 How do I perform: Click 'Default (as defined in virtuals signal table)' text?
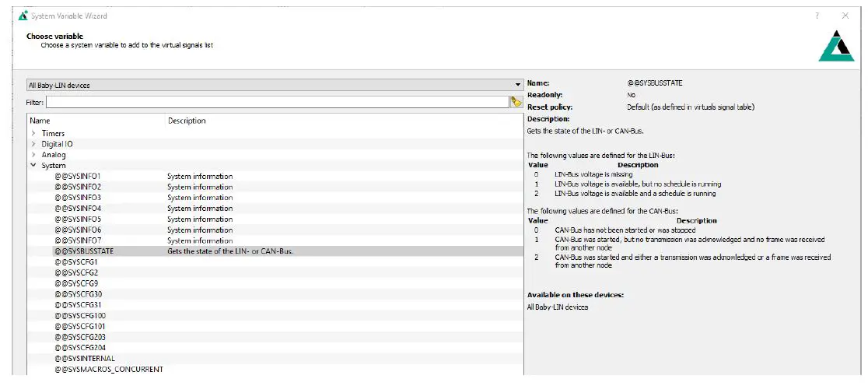[x=691, y=107]
